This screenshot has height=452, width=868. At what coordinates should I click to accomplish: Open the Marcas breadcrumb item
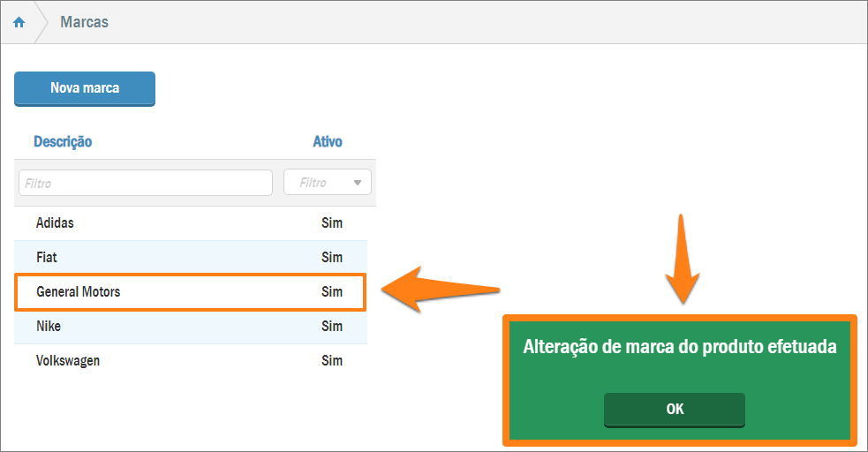84,22
